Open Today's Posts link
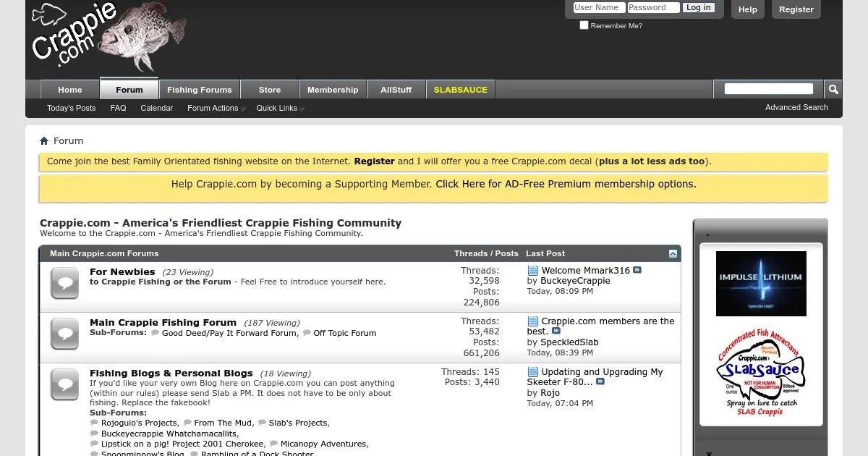The width and height of the screenshot is (868, 456). tap(72, 108)
